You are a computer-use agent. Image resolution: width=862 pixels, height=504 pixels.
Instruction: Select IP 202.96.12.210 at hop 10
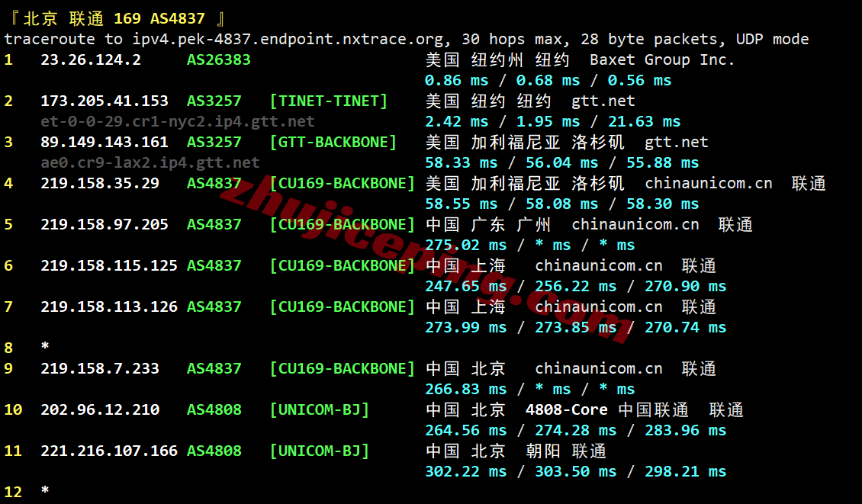click(x=100, y=410)
